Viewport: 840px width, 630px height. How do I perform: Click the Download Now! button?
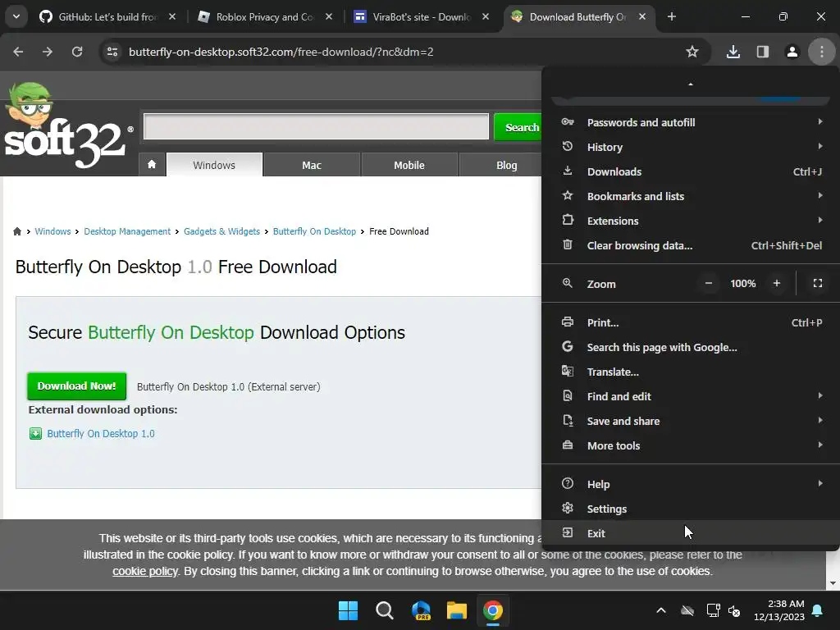point(76,386)
